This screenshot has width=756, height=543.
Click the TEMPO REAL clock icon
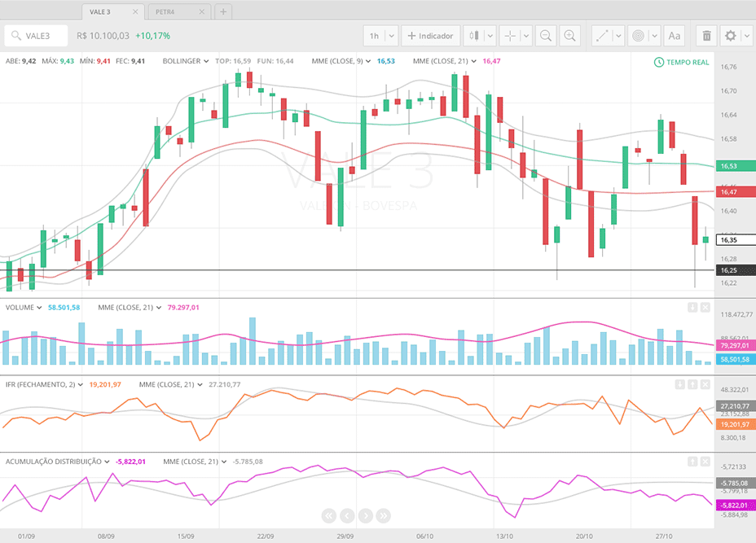click(x=658, y=62)
